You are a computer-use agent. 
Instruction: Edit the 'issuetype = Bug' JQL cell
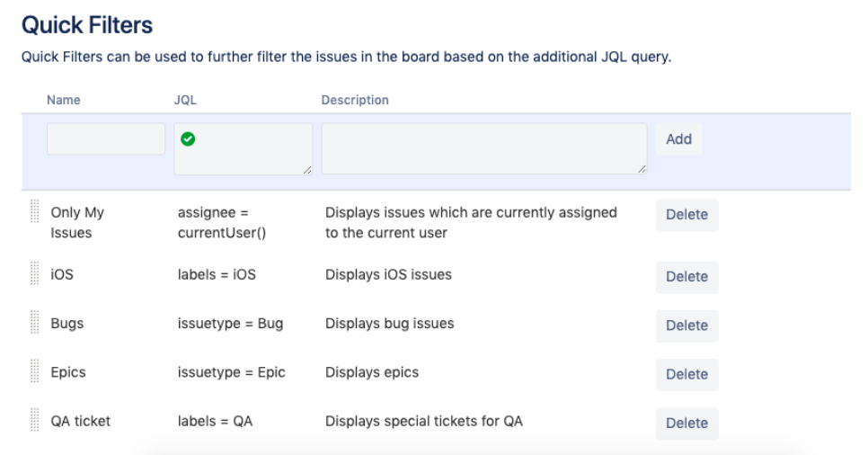tap(230, 323)
